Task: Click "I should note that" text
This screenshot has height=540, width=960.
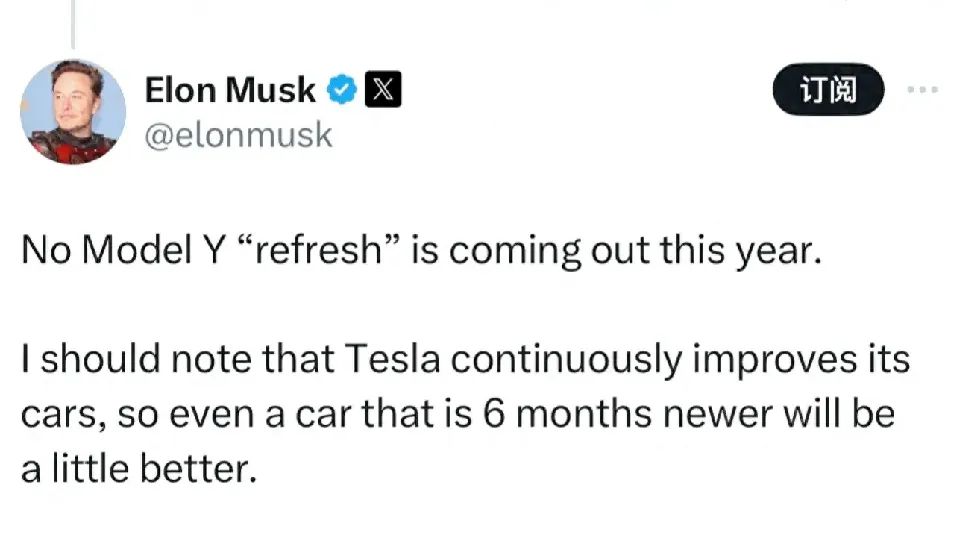Action: pyautogui.click(x=178, y=358)
